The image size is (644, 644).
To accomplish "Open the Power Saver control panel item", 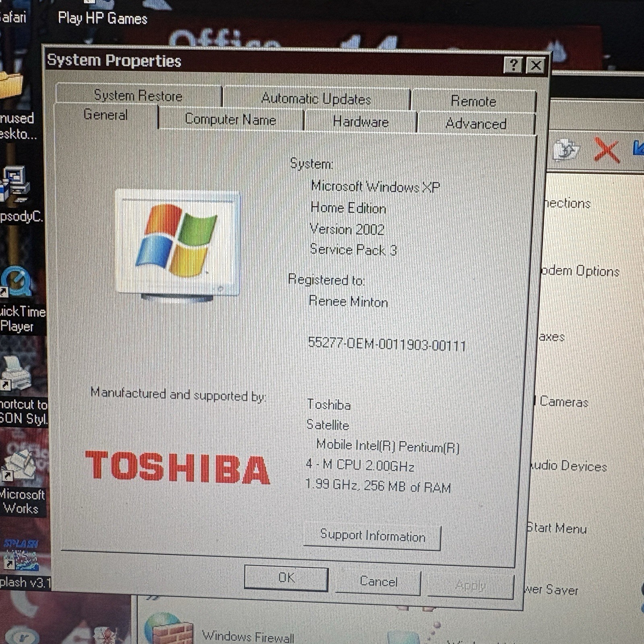I will click(551, 590).
